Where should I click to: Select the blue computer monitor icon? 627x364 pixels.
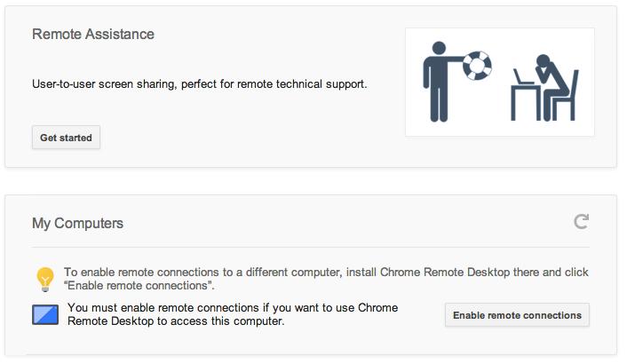[45, 315]
